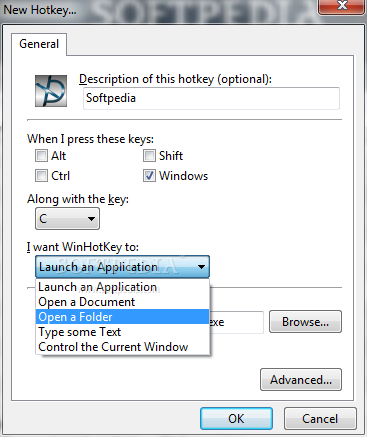This screenshot has height=437, width=367.
Task: Uncheck the Windows key checkbox
Action: pyautogui.click(x=149, y=176)
